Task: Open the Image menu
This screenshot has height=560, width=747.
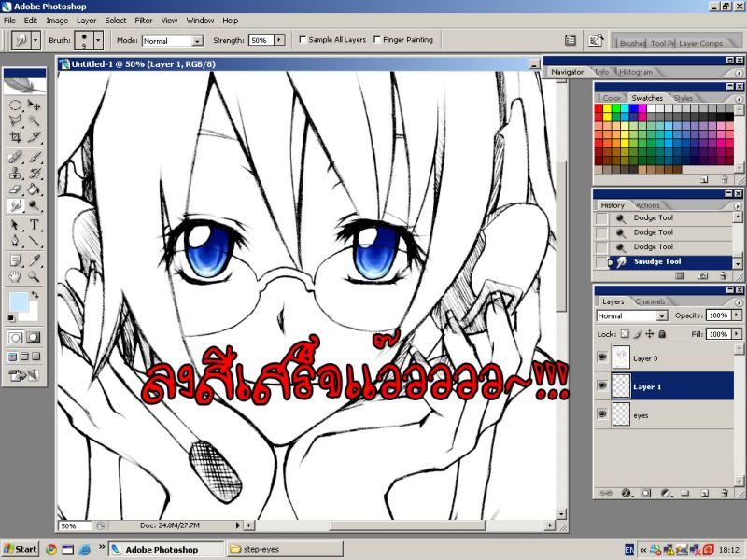Action: pos(57,21)
